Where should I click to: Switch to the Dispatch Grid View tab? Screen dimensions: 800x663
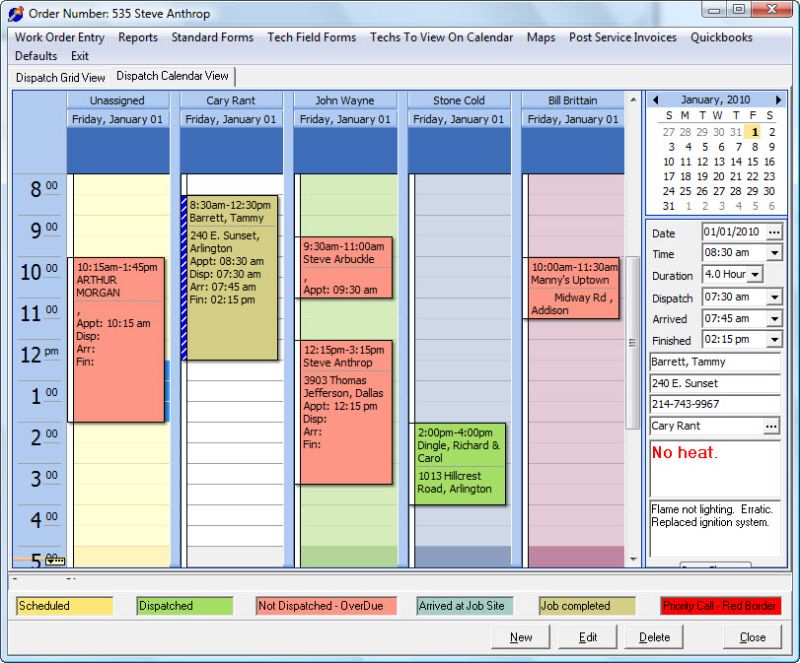(58, 76)
